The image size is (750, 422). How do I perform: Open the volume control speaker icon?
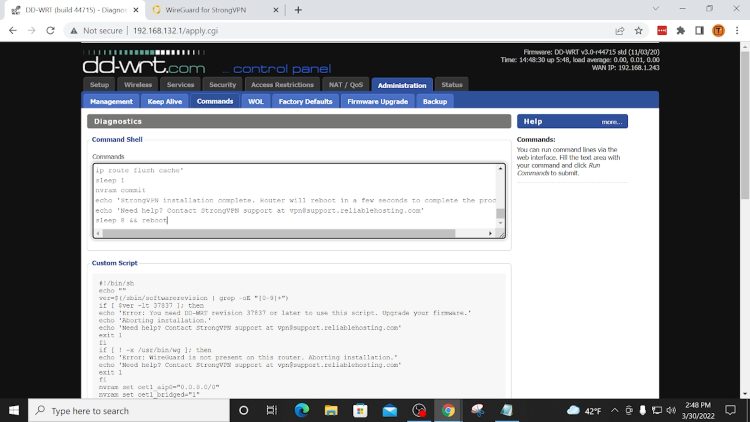point(671,411)
